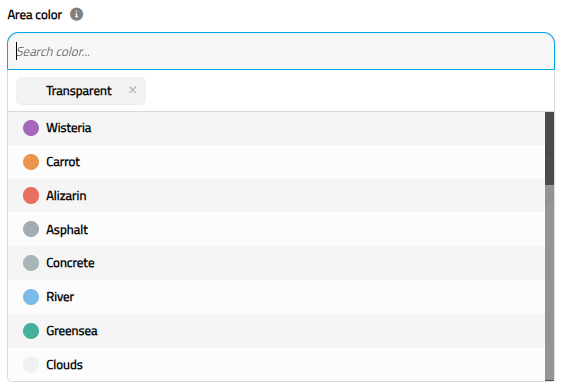
Task: Click the teal Greensea swatch circle
Action: [x=31, y=331]
